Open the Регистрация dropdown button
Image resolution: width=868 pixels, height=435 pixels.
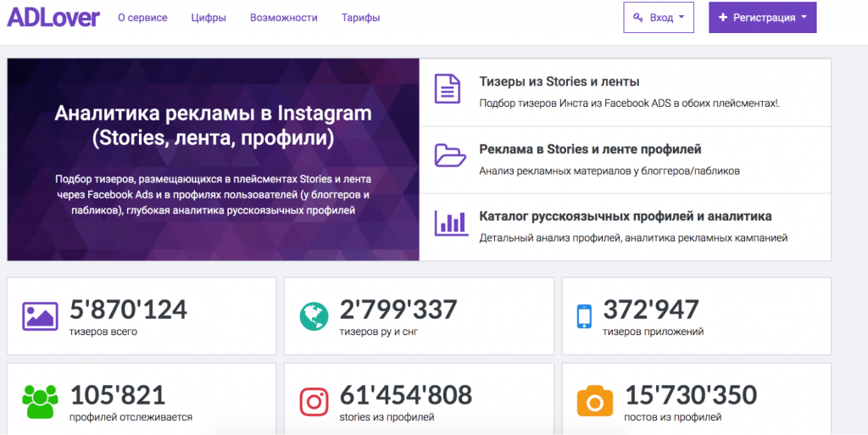(x=763, y=18)
